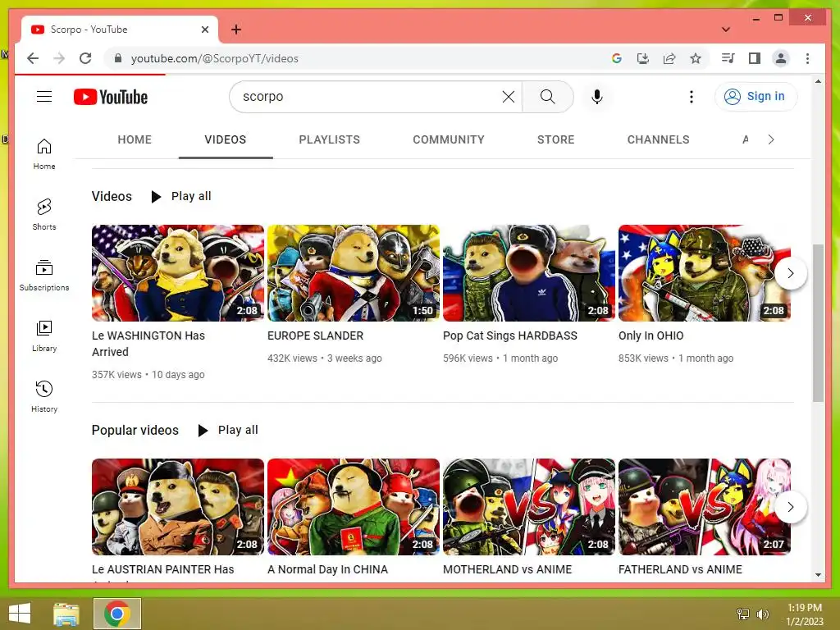
Task: Open Chrome three-dot menu
Action: [x=807, y=58]
